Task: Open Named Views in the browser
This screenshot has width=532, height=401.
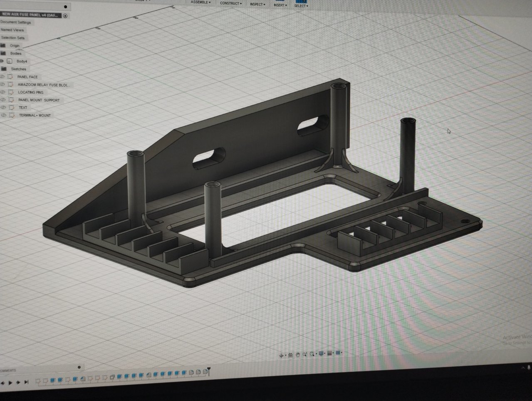Action: (x=12, y=30)
